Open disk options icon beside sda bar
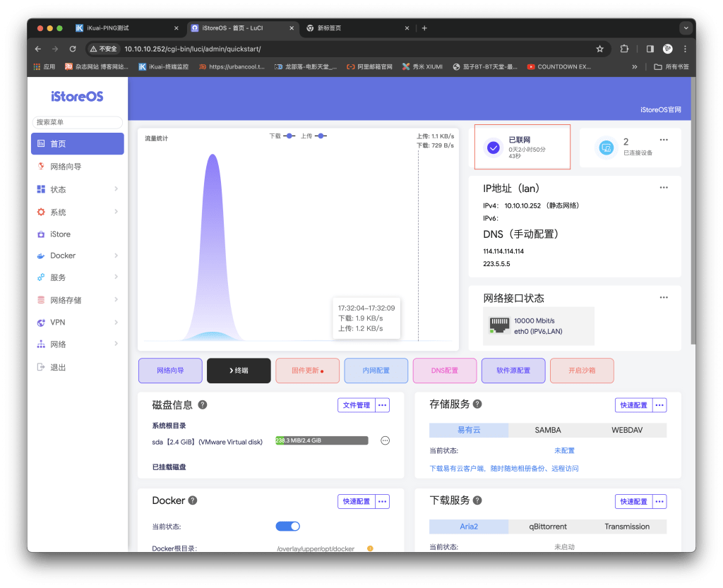Viewport: 723px width, 588px height. point(385,440)
